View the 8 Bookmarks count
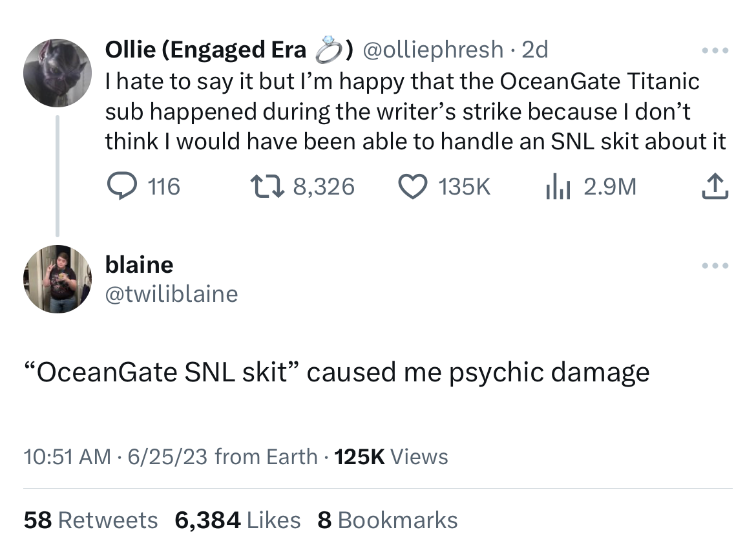Viewport: 756px width, 543px height. [388, 520]
